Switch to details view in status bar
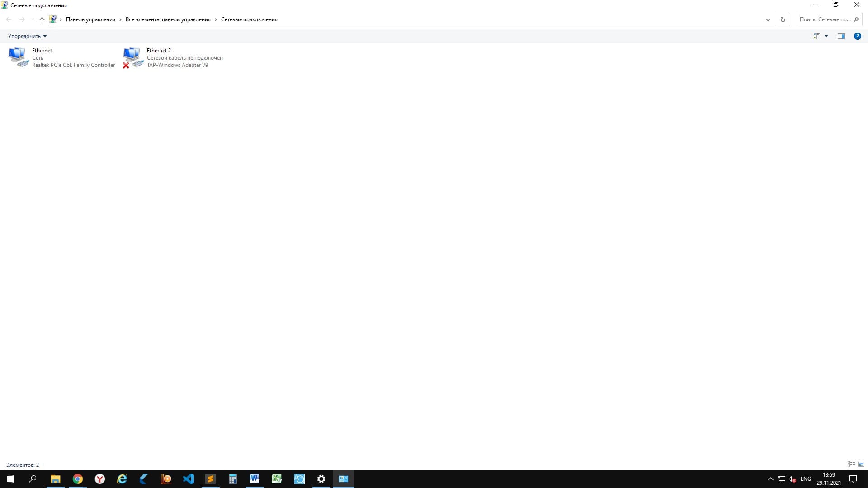Viewport: 868px width, 488px height. (x=851, y=465)
